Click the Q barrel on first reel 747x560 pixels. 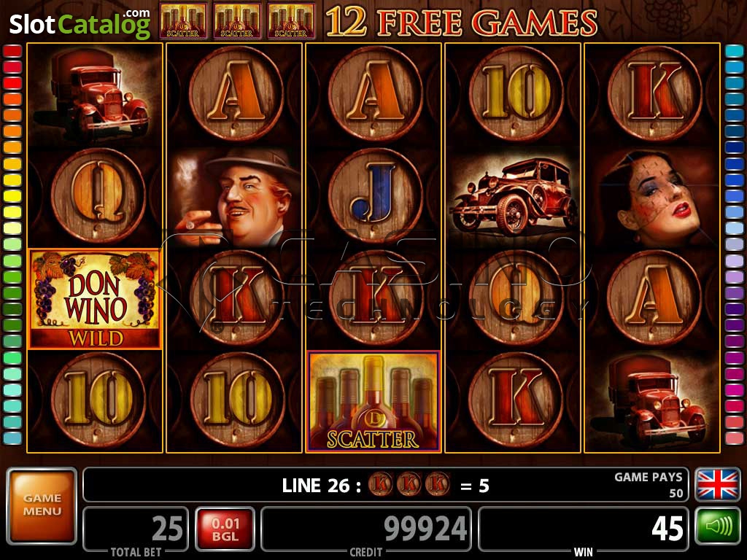98,196
